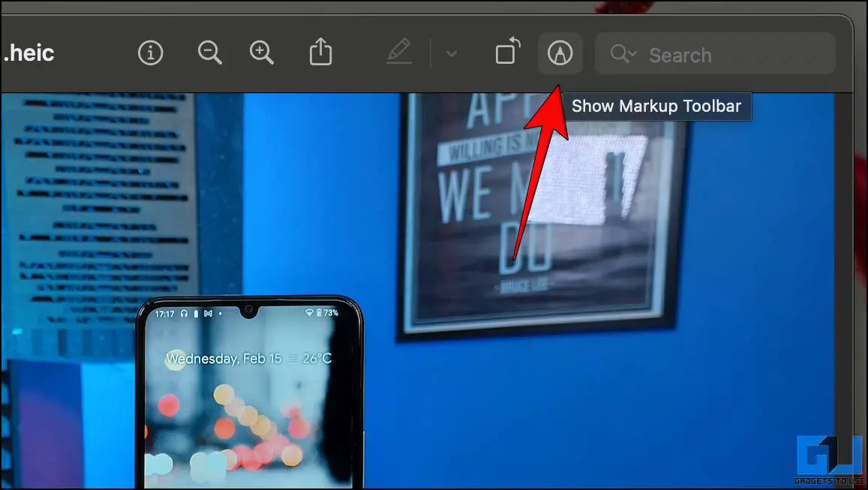This screenshot has height=490, width=868.
Task: Expand the highlight options chevron
Action: tap(452, 54)
